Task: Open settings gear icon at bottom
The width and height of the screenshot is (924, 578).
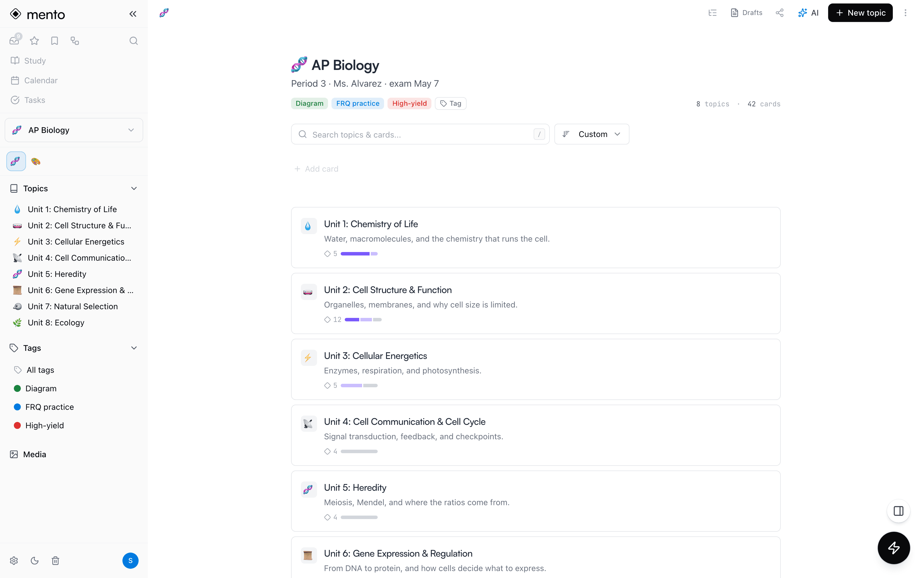Action: [x=14, y=560]
